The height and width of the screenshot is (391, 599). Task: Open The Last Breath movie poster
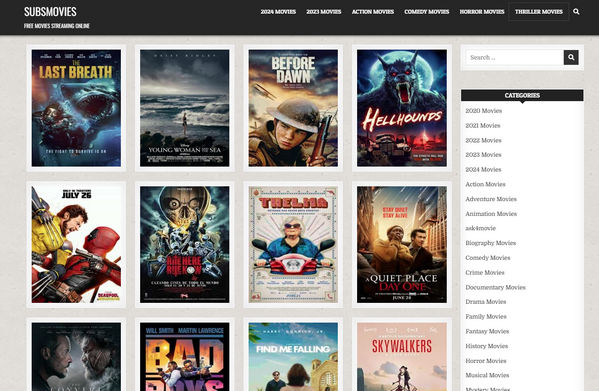[76, 108]
